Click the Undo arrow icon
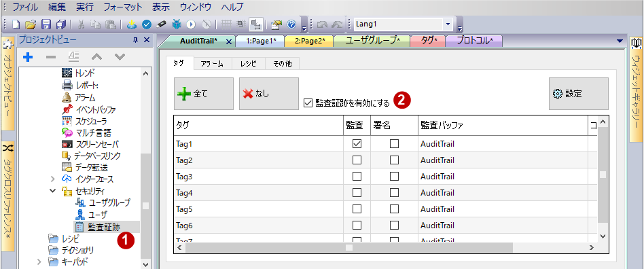Viewport: 644px width, 269px height. pyautogui.click(x=322, y=24)
